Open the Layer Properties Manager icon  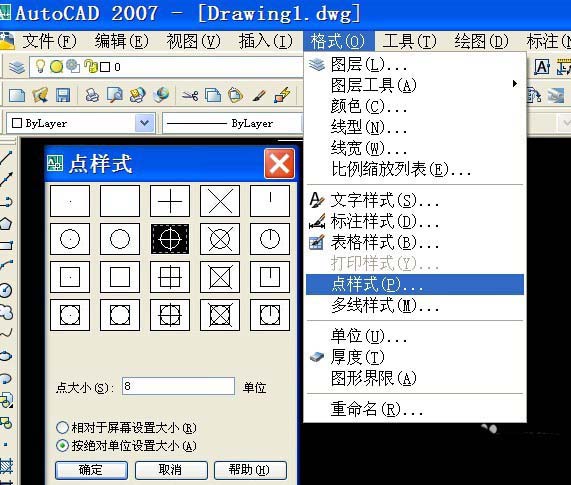tap(17, 67)
